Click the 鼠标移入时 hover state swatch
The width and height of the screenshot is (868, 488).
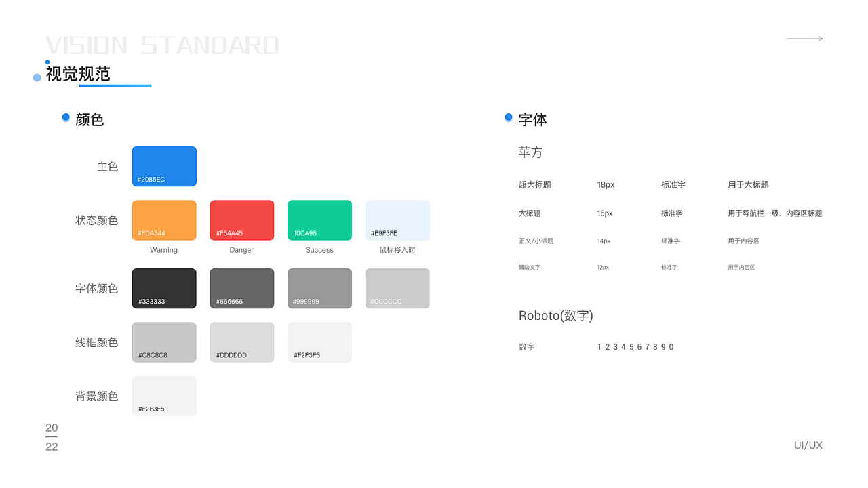click(397, 220)
